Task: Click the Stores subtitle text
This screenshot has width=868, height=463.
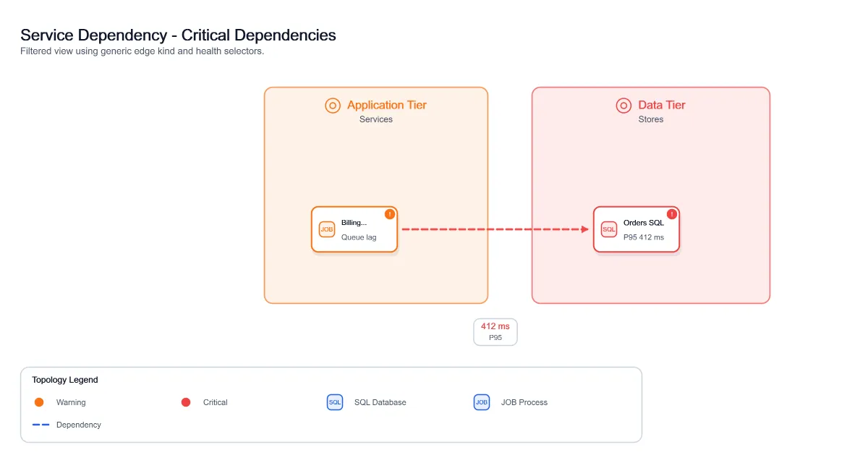Action: click(x=651, y=119)
